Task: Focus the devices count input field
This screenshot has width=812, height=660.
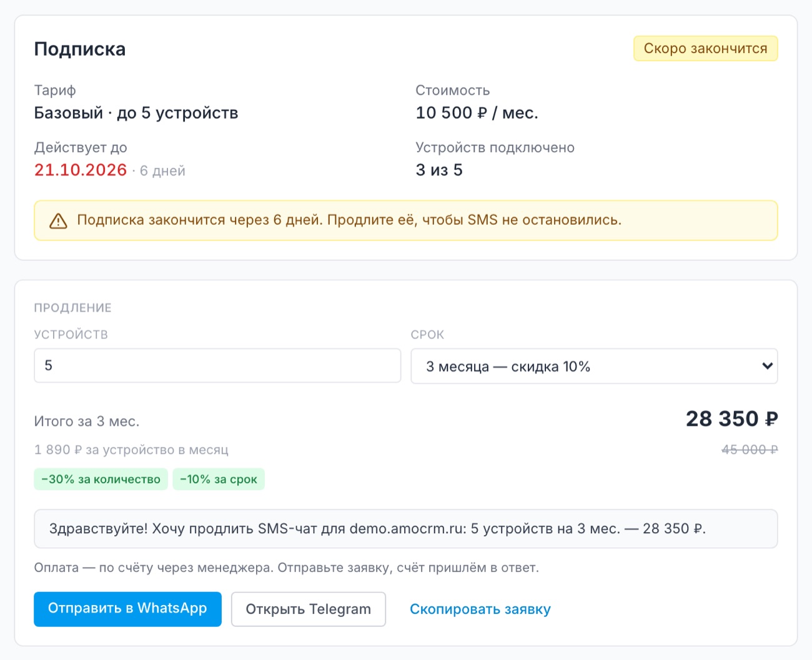Action: (x=217, y=365)
